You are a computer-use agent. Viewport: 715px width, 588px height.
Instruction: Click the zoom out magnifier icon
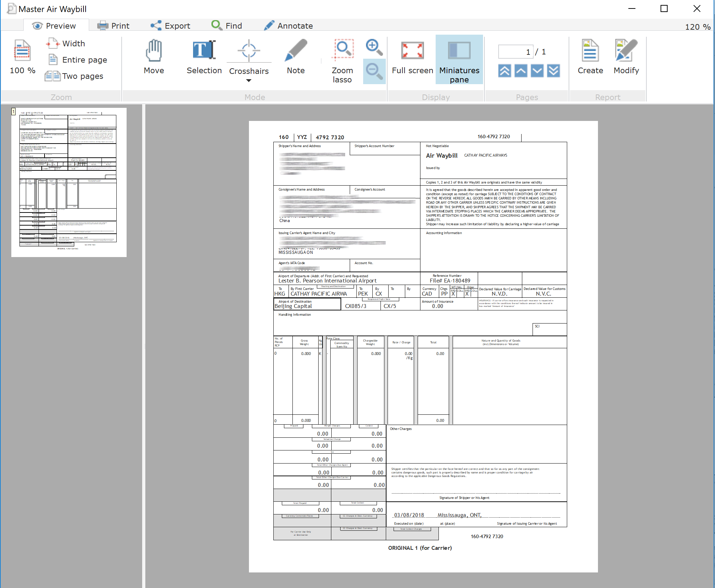374,71
